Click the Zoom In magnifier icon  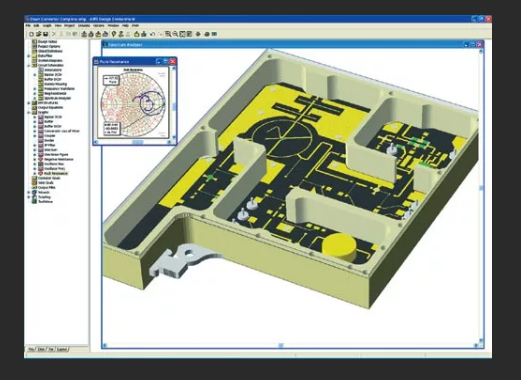pos(168,34)
